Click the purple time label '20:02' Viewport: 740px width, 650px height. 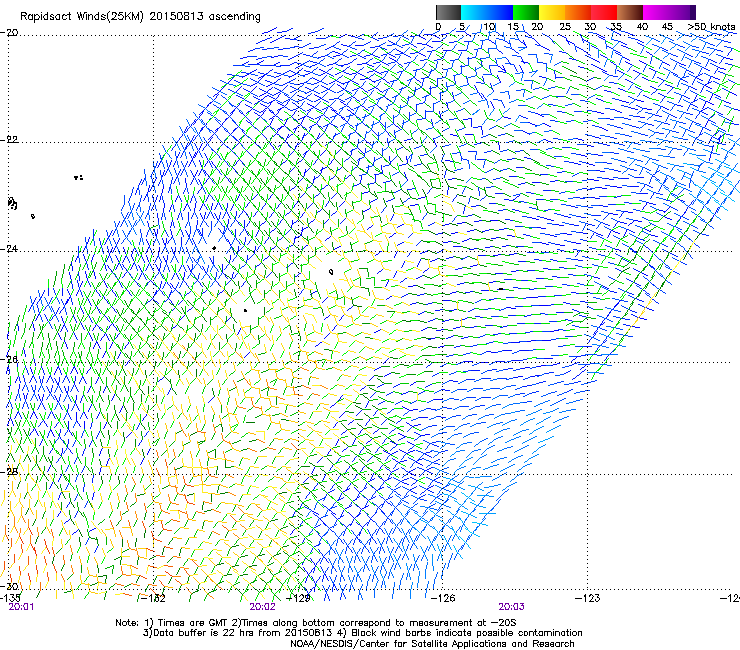click(x=262, y=607)
